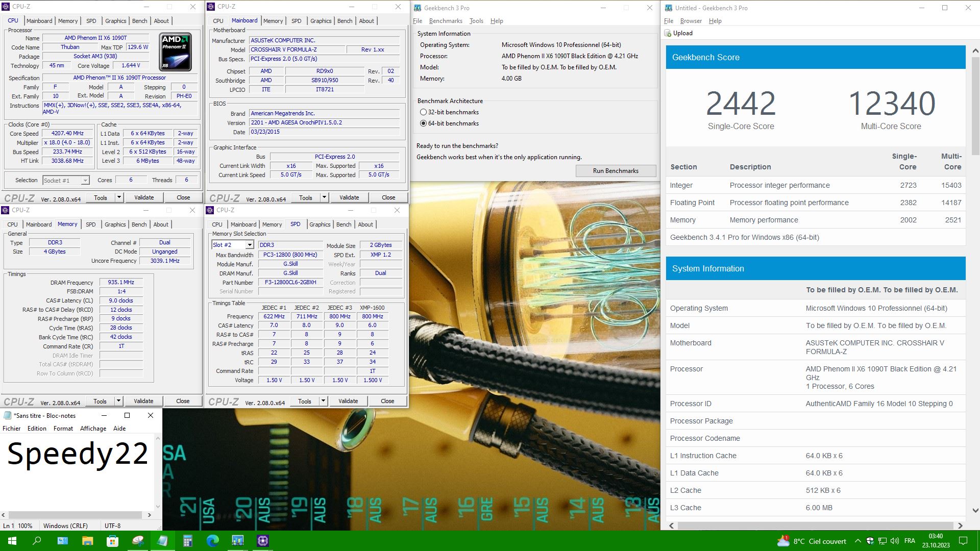Click Validate in SPD window
980x551 pixels.
(348, 401)
